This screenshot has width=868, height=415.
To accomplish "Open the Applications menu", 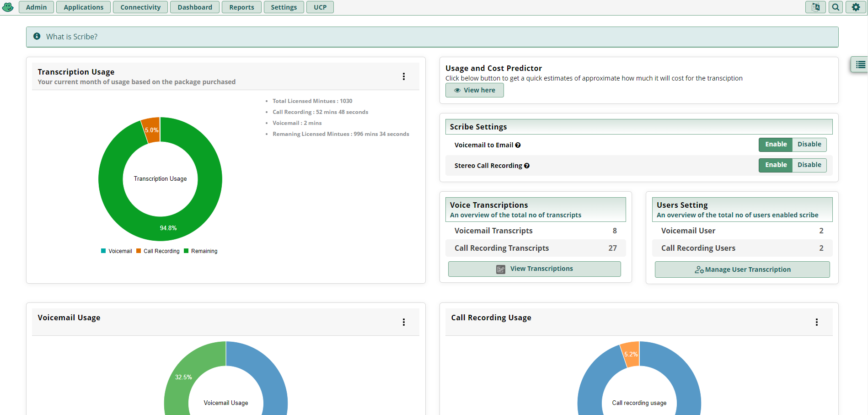I will point(83,7).
